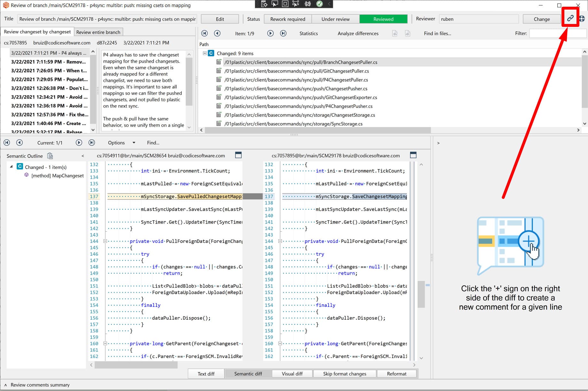Click Change to switch the reviewer

click(x=541, y=19)
